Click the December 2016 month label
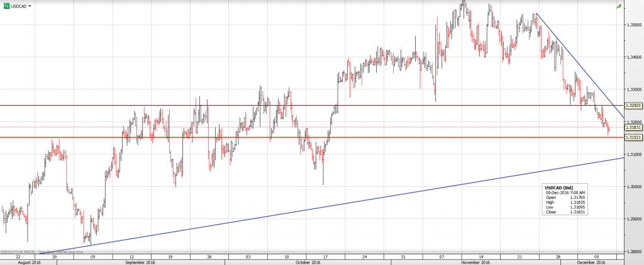Image resolution: width=644 pixels, height=265 pixels. point(591,262)
